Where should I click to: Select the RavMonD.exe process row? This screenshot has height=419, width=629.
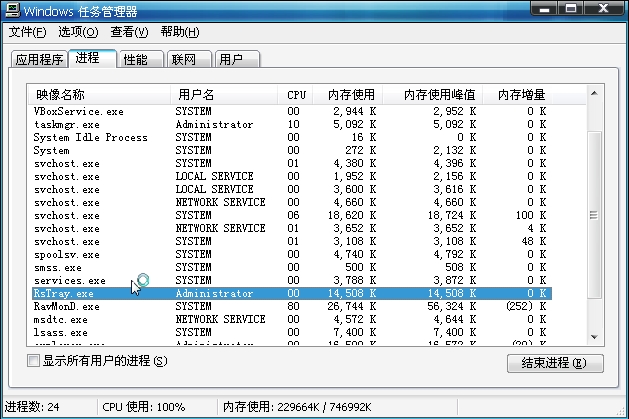(x=292, y=306)
